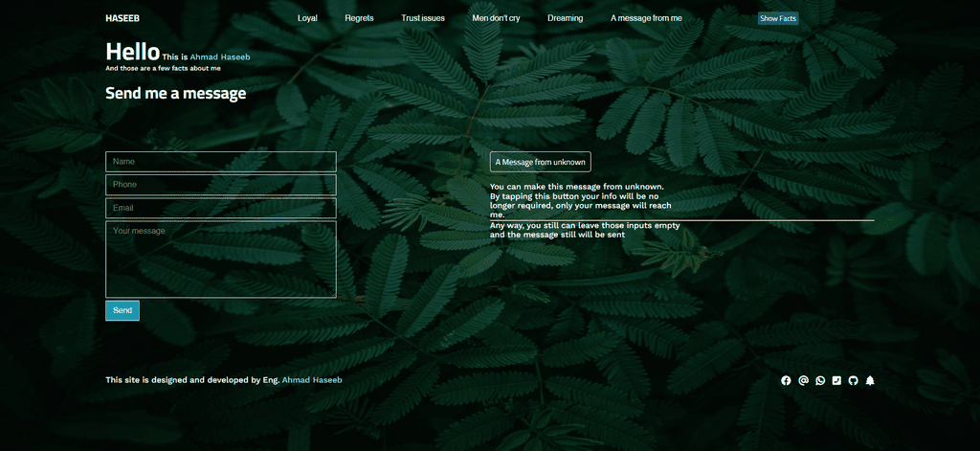The height and width of the screenshot is (451, 980).
Task: Submit form with Send button
Action: point(122,311)
